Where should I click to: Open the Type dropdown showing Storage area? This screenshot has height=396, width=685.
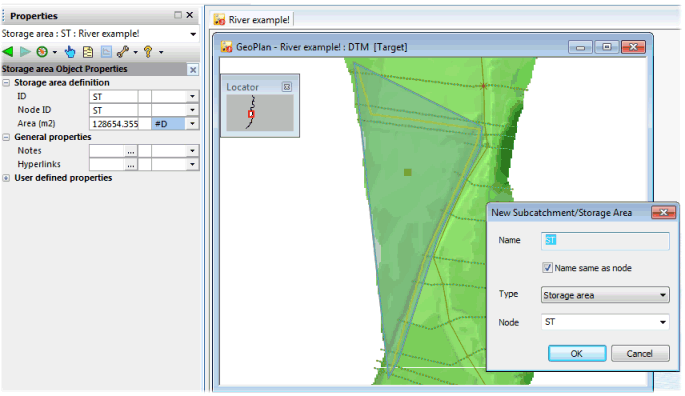point(605,295)
